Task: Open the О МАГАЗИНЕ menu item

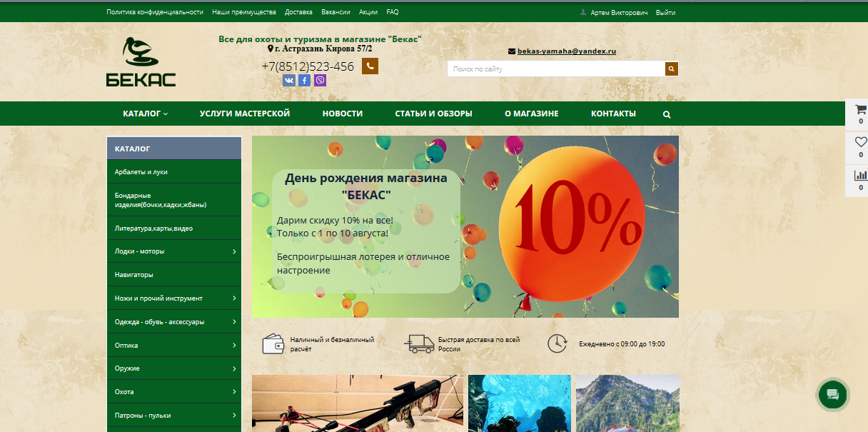Action: pos(532,114)
